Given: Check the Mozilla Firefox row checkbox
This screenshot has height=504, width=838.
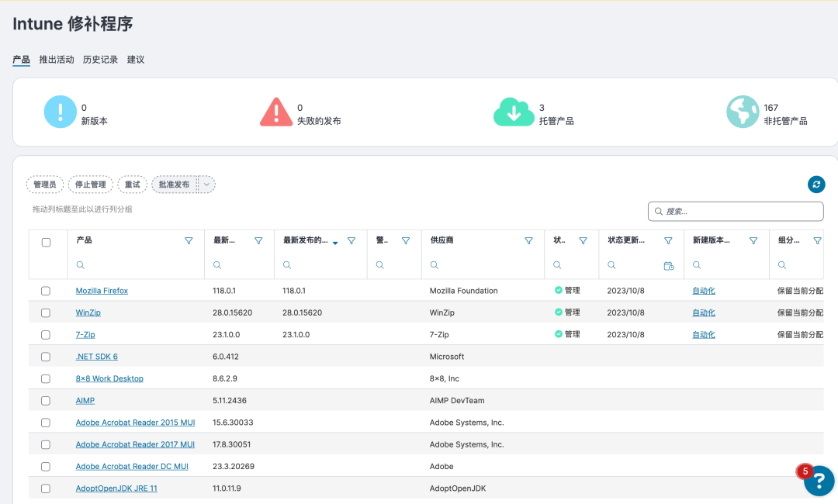Looking at the screenshot, I should pyautogui.click(x=45, y=290).
